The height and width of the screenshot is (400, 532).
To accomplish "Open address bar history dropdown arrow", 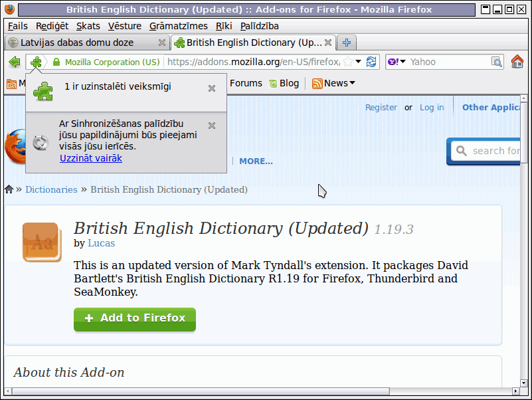I will click(x=359, y=61).
